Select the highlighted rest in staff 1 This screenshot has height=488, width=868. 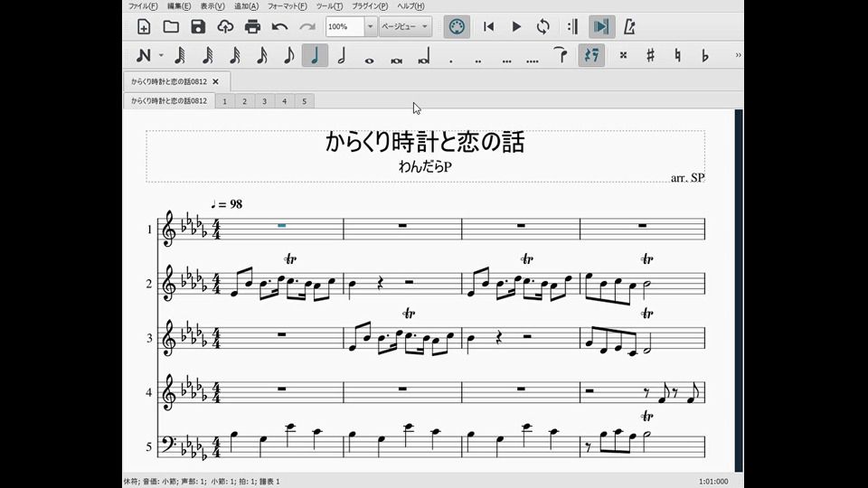(282, 225)
